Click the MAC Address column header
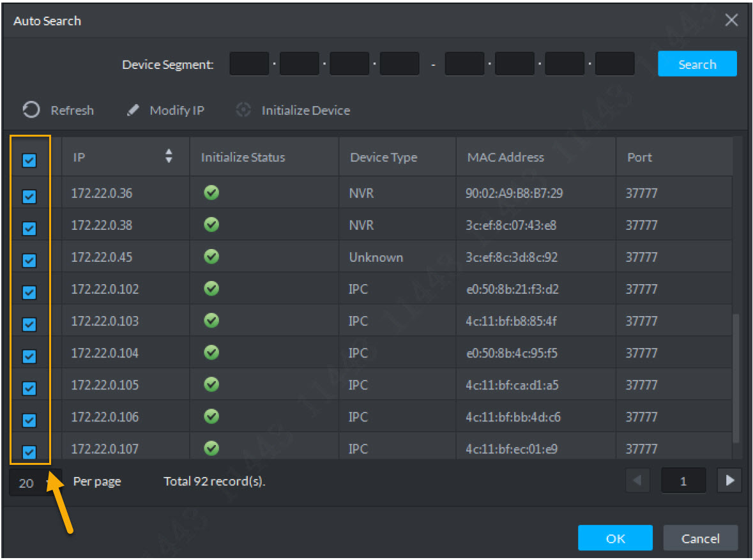This screenshot has height=560, width=753. (x=535, y=156)
